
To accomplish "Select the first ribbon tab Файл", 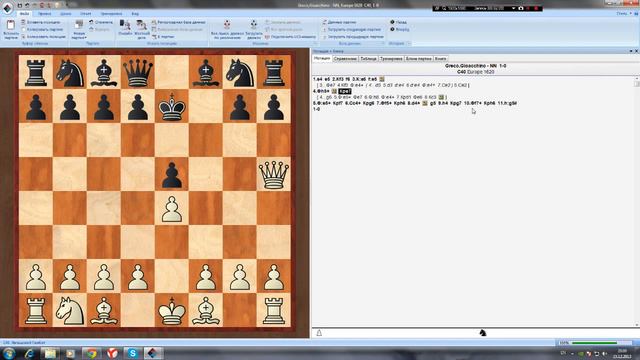I will coord(24,14).
